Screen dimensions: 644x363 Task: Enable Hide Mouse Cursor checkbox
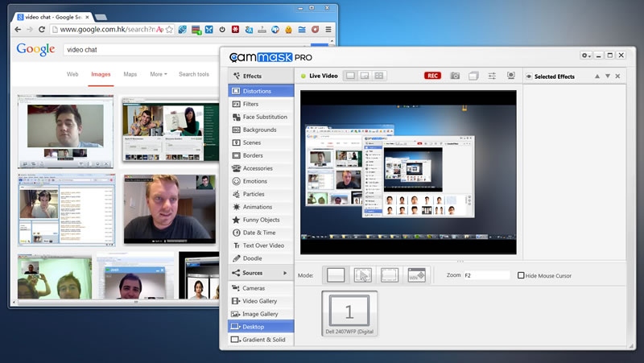[x=521, y=275]
